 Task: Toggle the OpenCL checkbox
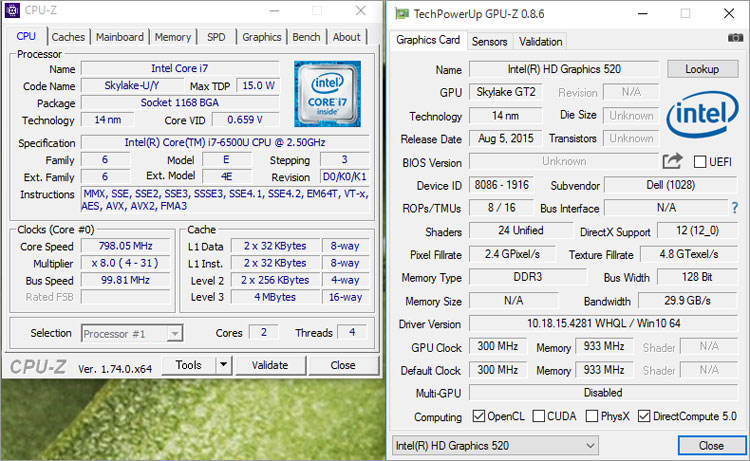[478, 416]
